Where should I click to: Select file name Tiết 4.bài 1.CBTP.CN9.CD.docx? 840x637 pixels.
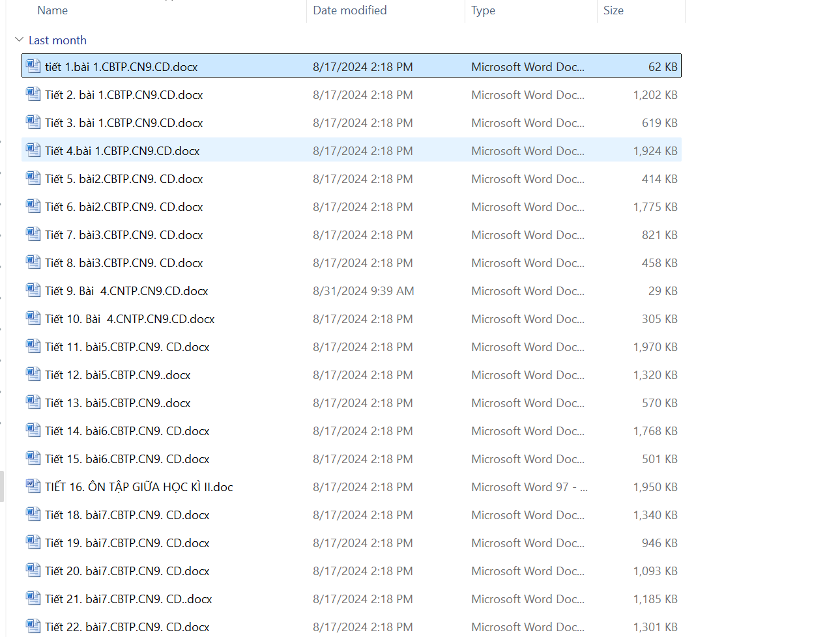pyautogui.click(x=123, y=151)
